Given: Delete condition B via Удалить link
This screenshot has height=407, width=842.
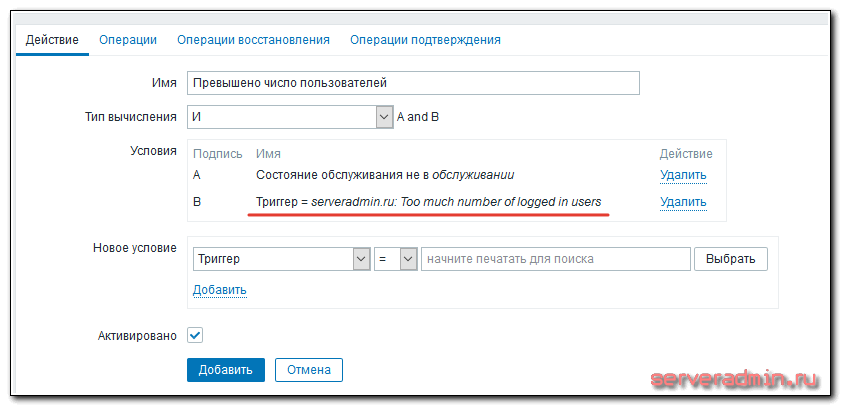Looking at the screenshot, I should coord(683,202).
